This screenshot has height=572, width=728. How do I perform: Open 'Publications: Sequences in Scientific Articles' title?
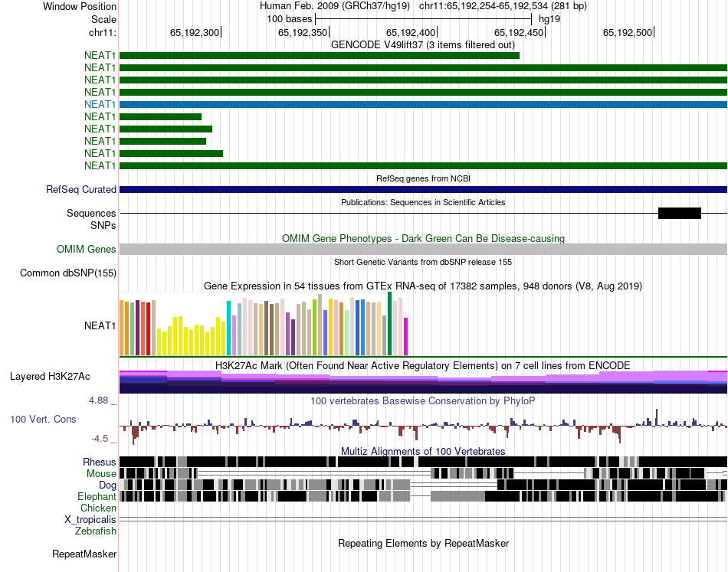(x=423, y=202)
